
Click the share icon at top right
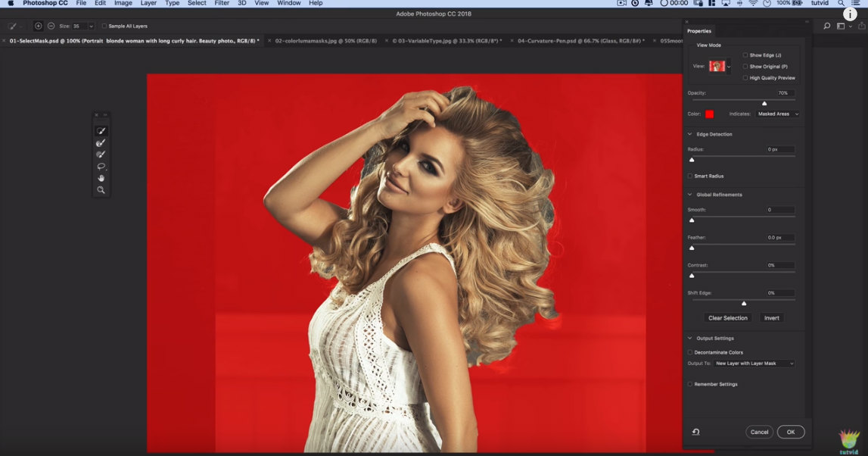pos(861,26)
